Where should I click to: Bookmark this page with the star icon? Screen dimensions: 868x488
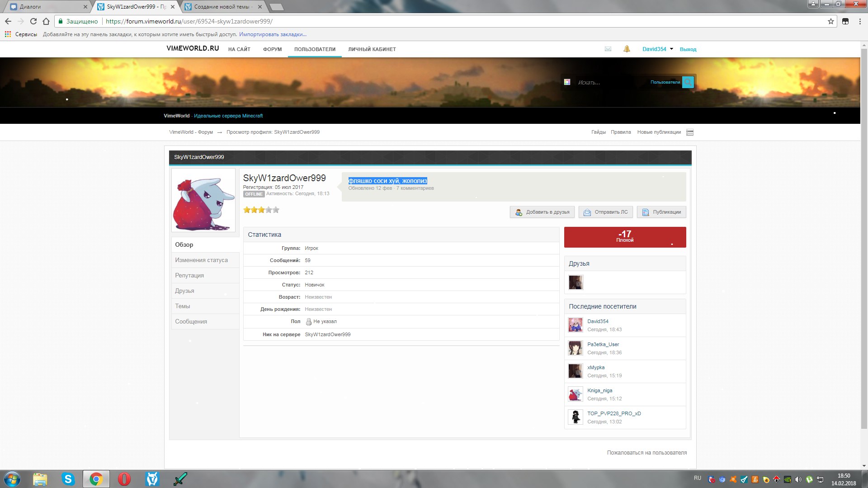(x=830, y=21)
